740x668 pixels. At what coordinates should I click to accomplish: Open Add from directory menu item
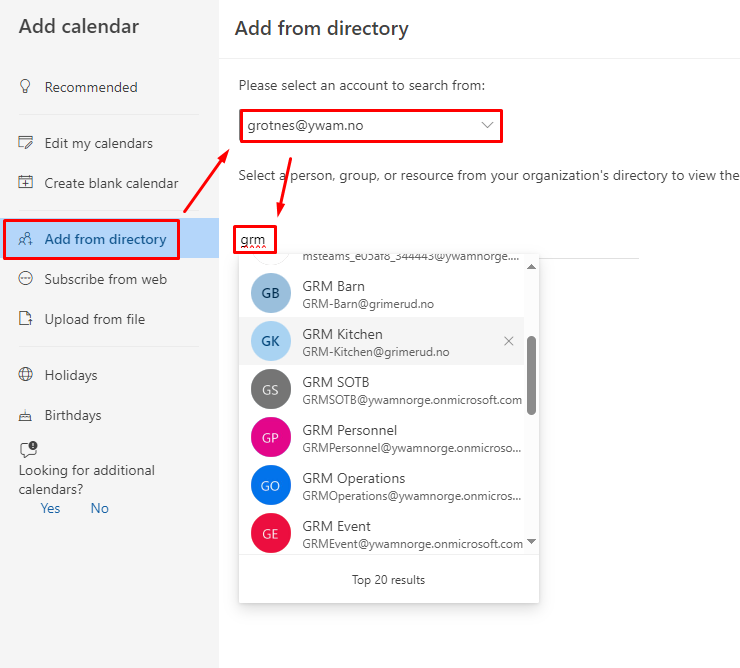tap(105, 239)
